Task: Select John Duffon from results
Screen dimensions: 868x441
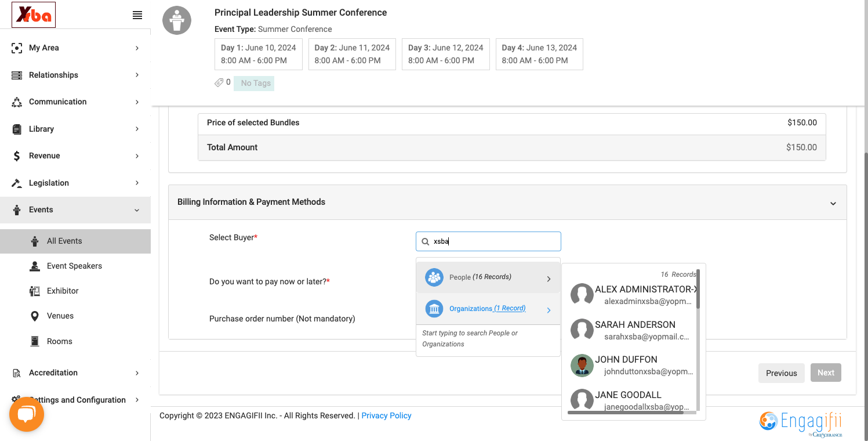Action: point(633,365)
